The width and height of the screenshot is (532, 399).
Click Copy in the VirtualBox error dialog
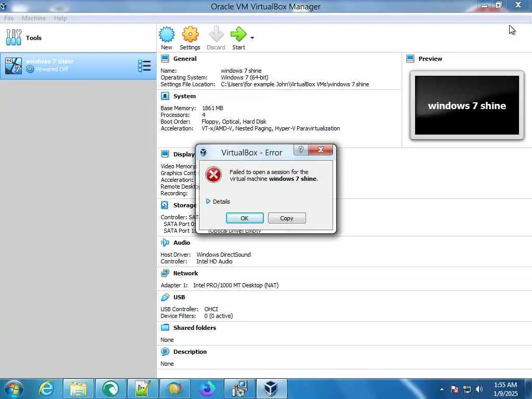coord(287,218)
